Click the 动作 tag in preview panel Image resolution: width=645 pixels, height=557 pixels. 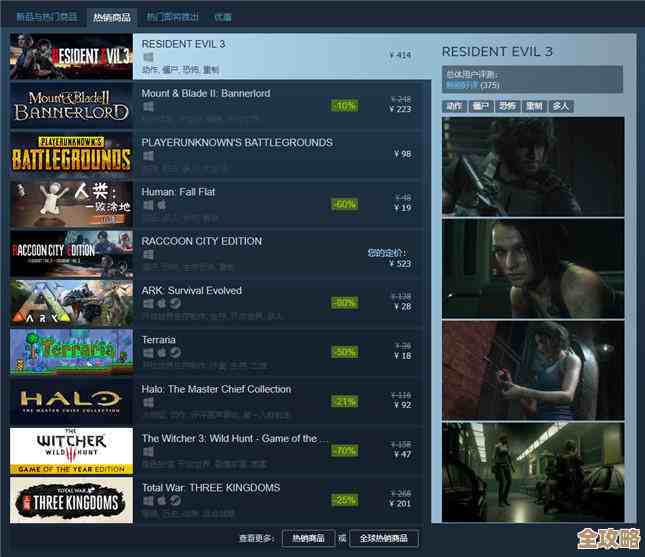453,106
